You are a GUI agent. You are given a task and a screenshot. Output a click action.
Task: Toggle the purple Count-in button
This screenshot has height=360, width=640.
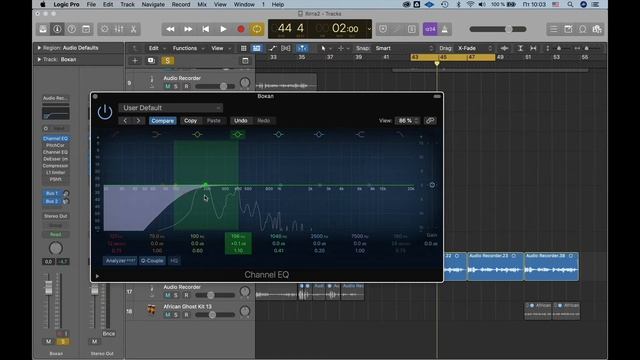430,29
